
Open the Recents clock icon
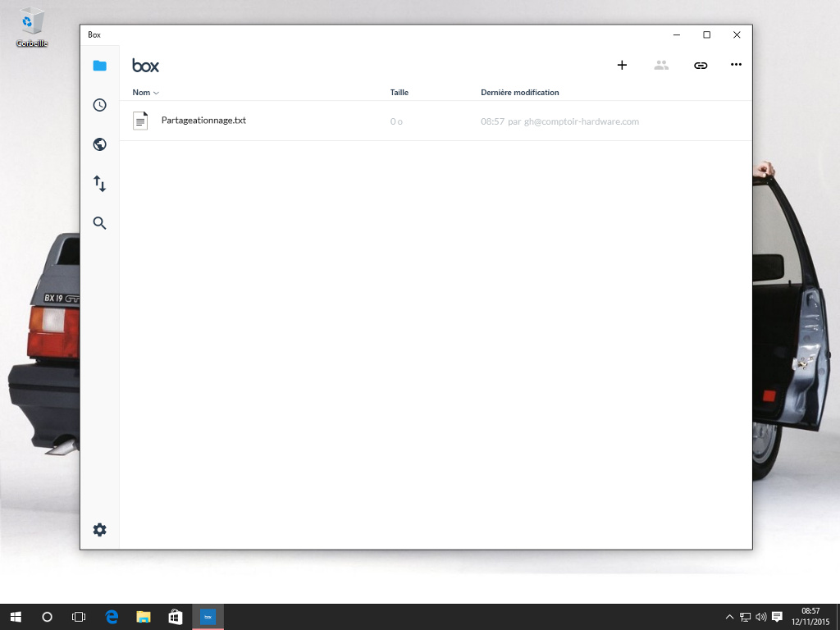[99, 105]
